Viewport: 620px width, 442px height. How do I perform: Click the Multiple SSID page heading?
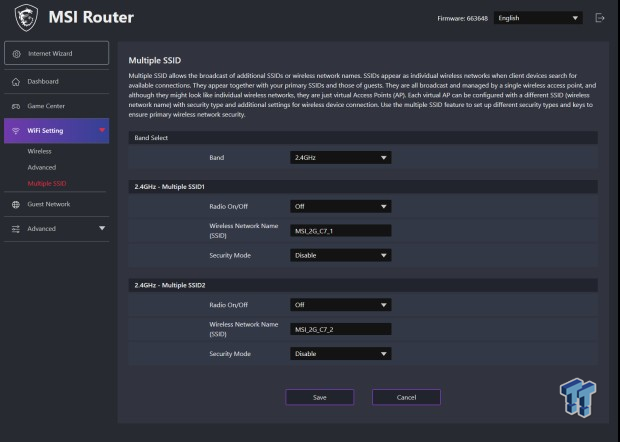tap(155, 60)
